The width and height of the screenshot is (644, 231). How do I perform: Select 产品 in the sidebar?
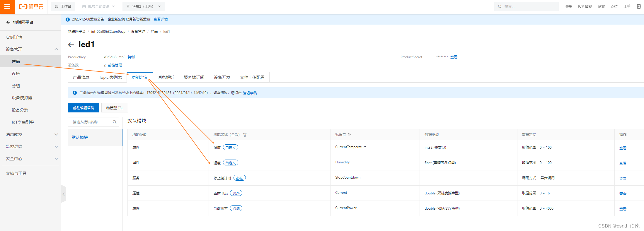(30, 61)
